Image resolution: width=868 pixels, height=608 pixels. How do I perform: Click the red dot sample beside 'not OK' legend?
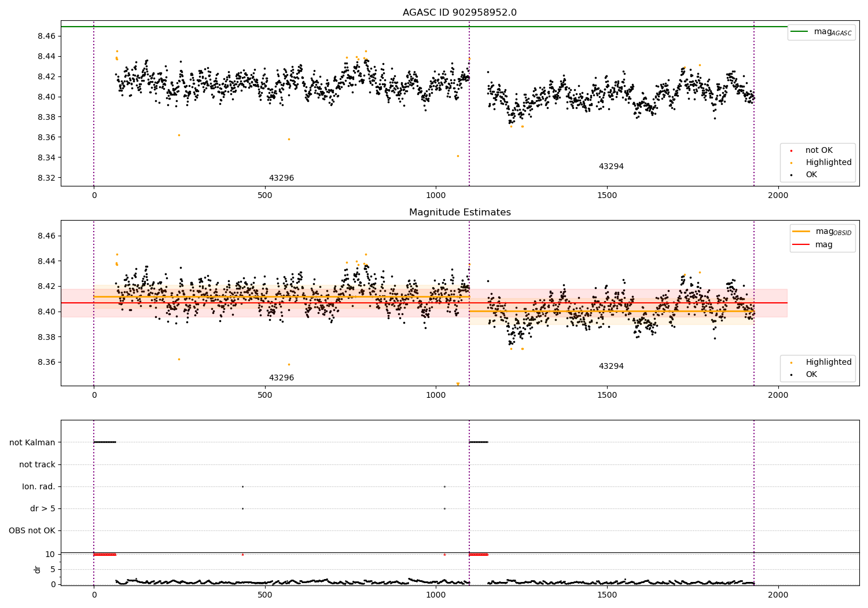click(791, 151)
